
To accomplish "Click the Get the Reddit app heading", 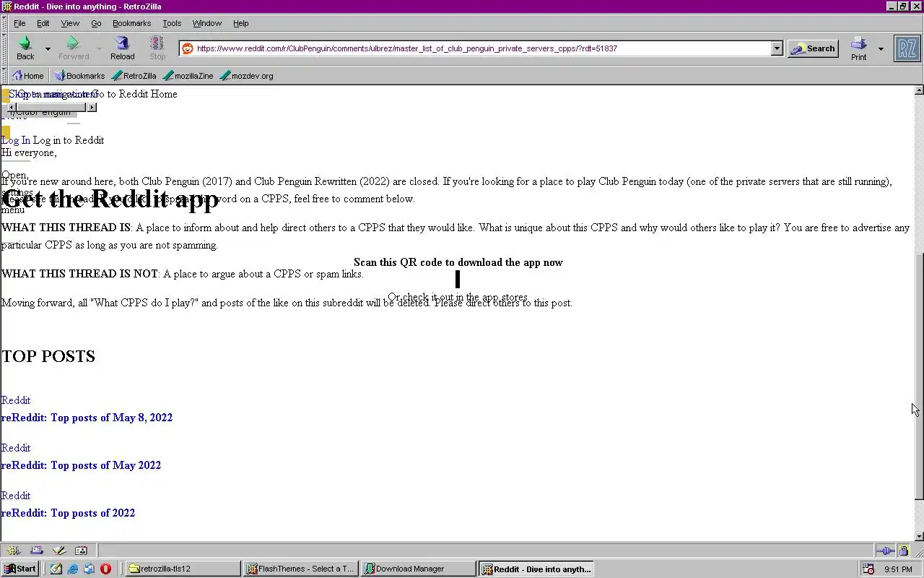I will pyautogui.click(x=110, y=198).
